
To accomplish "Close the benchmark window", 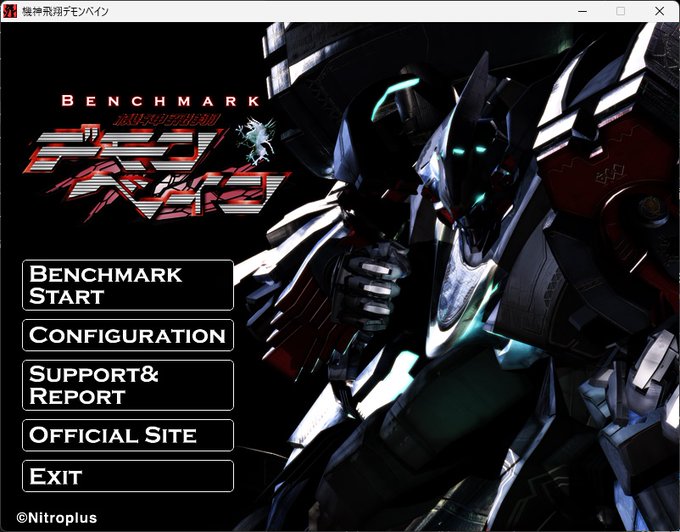I will coord(659,11).
